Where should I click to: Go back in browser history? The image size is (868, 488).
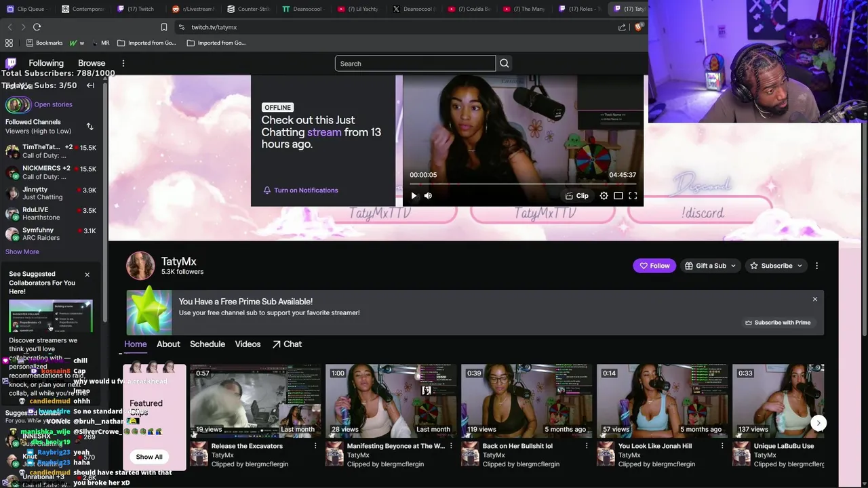tap(9, 27)
